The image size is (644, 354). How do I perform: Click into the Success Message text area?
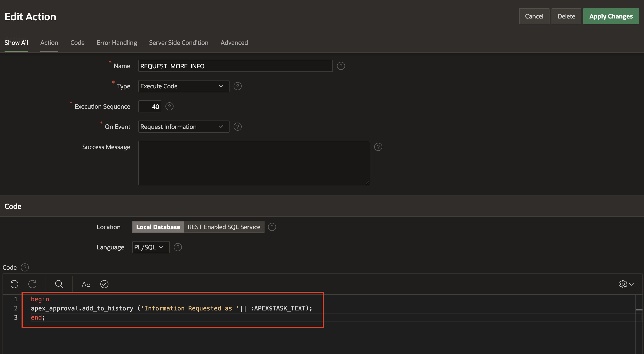point(254,163)
